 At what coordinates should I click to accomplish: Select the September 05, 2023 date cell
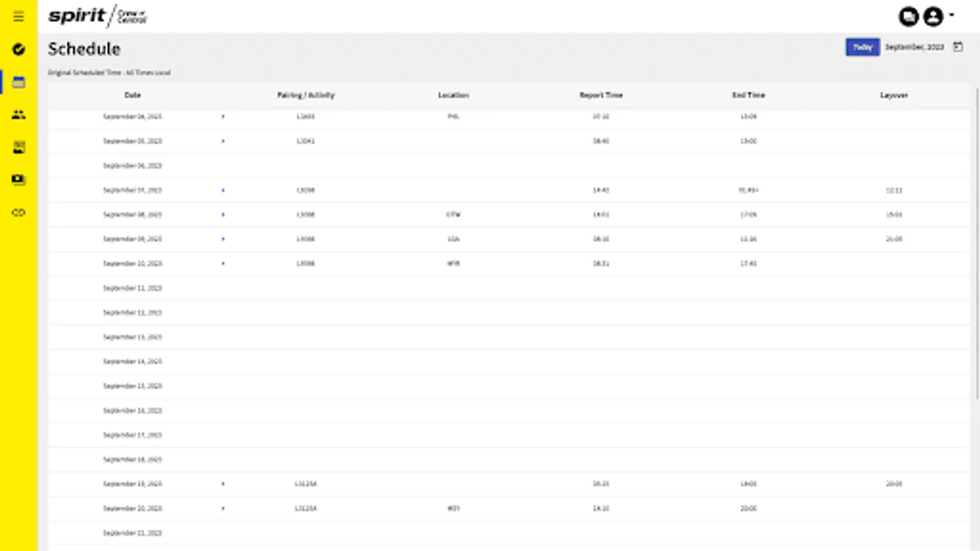click(132, 141)
